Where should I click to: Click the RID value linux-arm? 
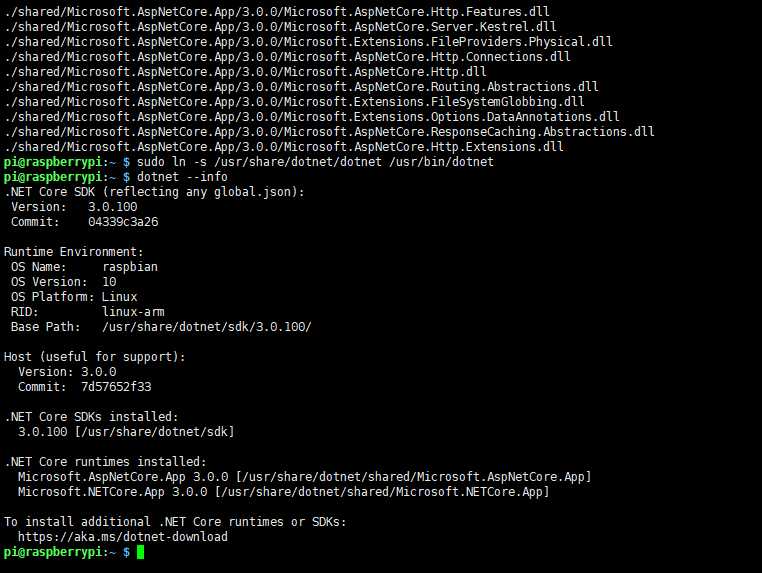click(x=134, y=312)
